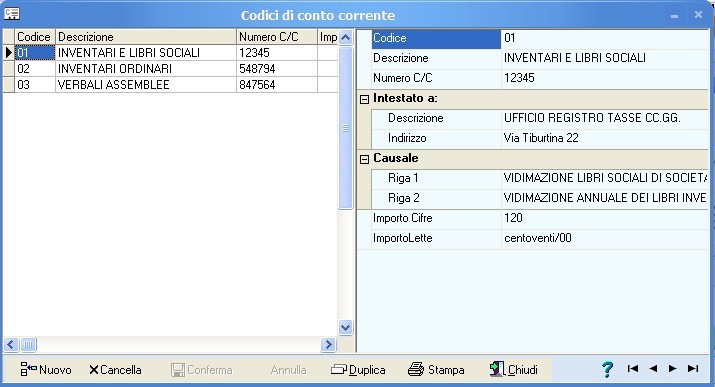Duplicate the record with the Duplica button
This screenshot has height=387, width=715.
tap(358, 370)
